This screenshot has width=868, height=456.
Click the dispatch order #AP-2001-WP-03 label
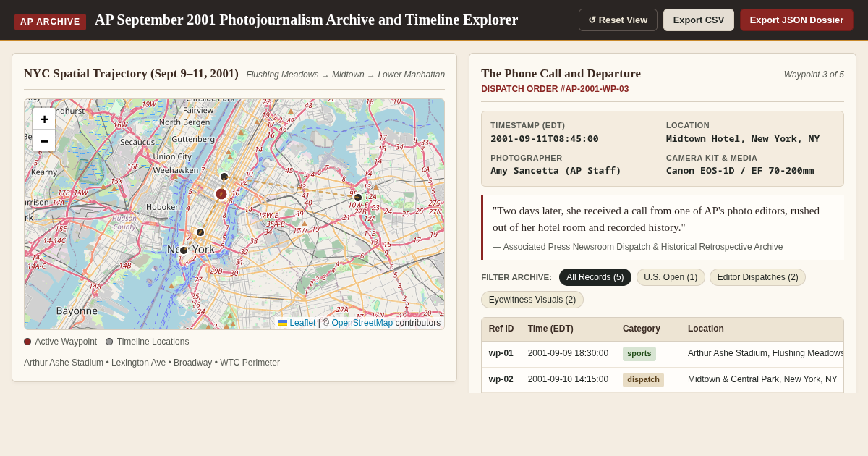click(x=555, y=89)
